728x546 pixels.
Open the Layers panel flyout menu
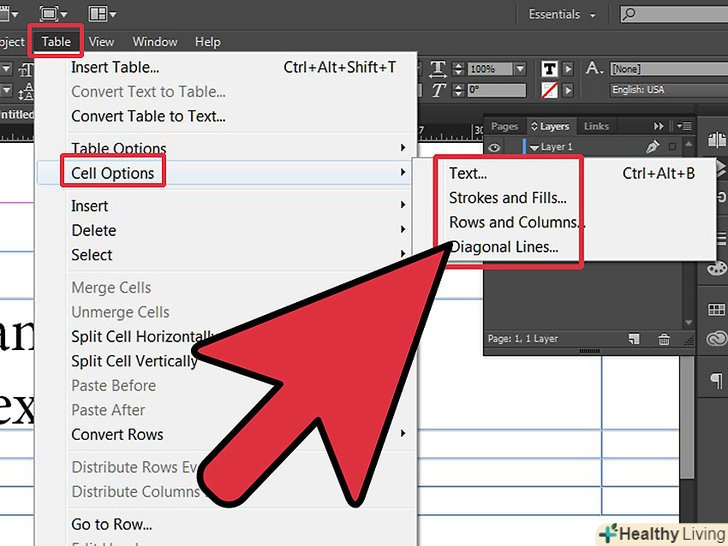tap(684, 126)
